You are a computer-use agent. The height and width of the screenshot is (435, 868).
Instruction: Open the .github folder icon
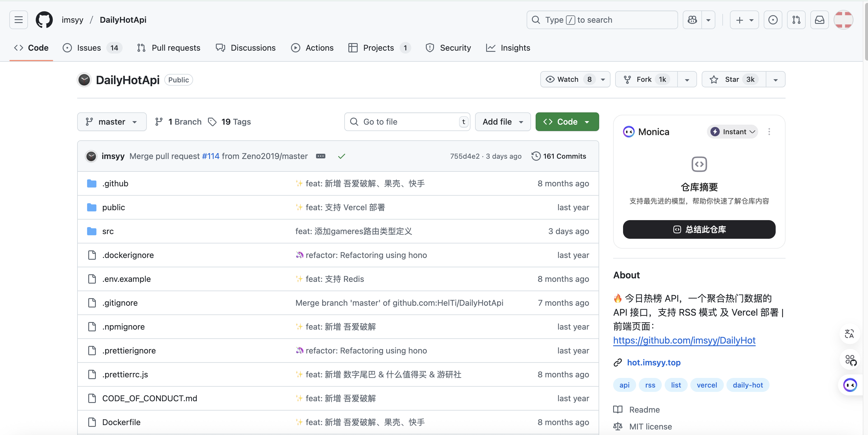point(92,183)
